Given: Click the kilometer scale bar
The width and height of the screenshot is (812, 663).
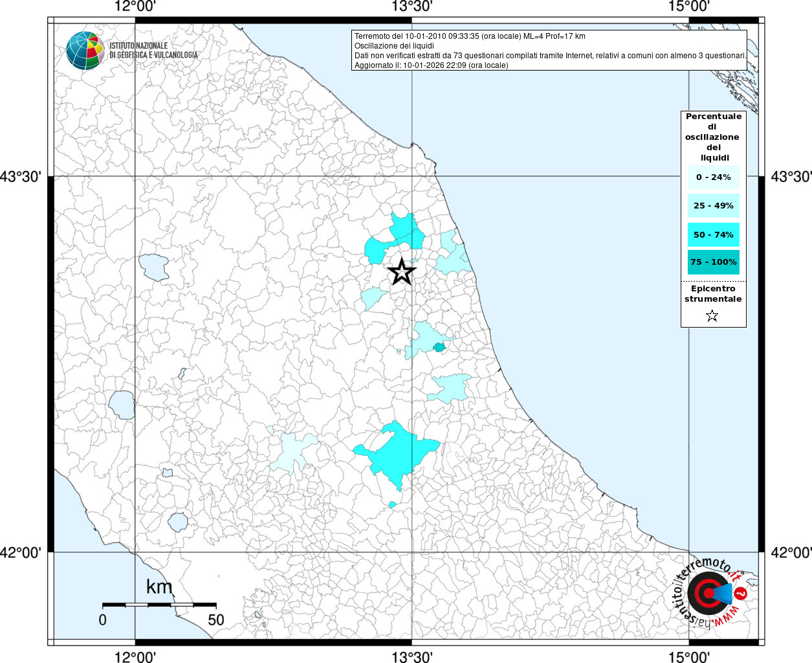Looking at the screenshot, I should tap(159, 605).
